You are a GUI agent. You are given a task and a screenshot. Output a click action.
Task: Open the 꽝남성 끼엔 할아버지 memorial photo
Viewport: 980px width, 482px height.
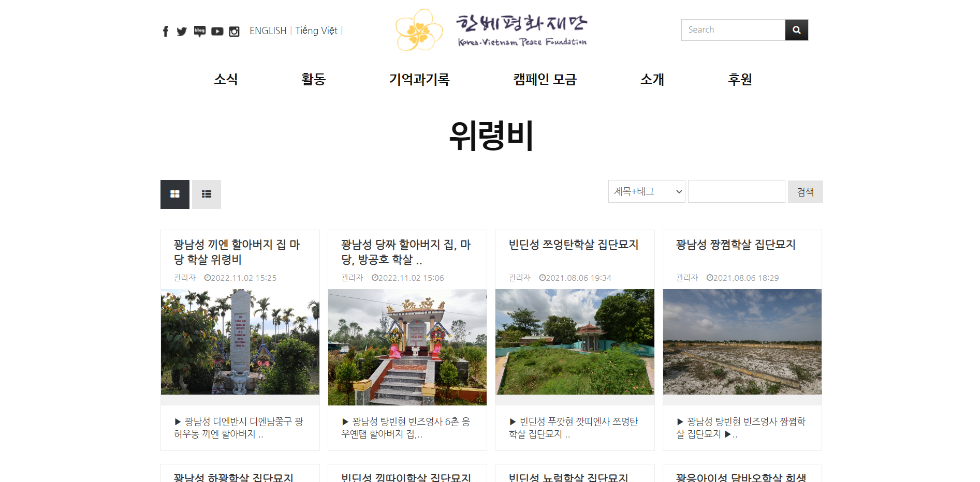[x=240, y=342]
